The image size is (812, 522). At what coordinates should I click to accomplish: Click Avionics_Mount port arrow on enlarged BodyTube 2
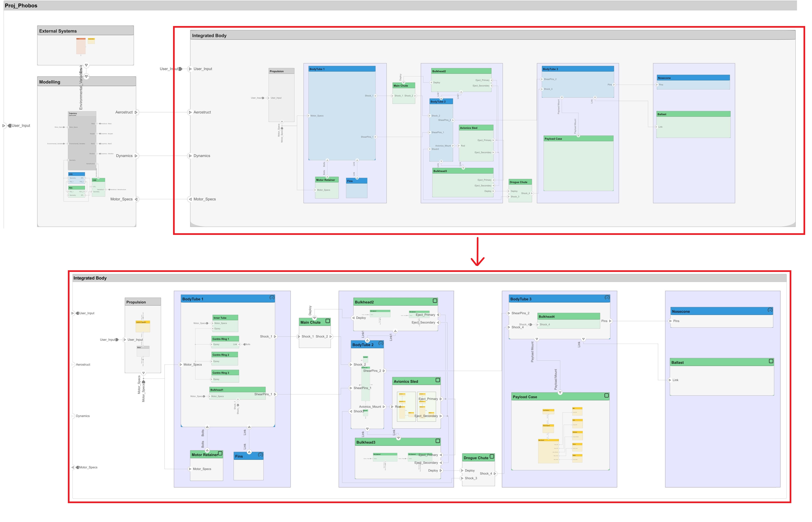tap(384, 406)
